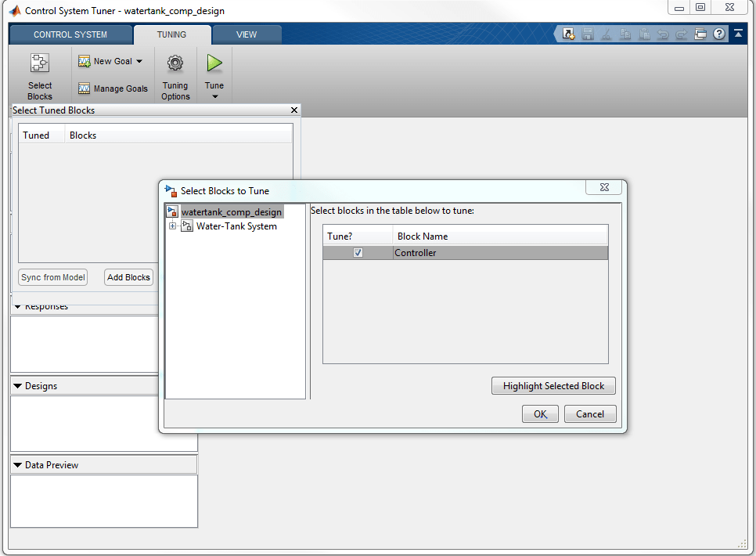
Task: Click the Cut scissors icon
Action: pyautogui.click(x=607, y=34)
